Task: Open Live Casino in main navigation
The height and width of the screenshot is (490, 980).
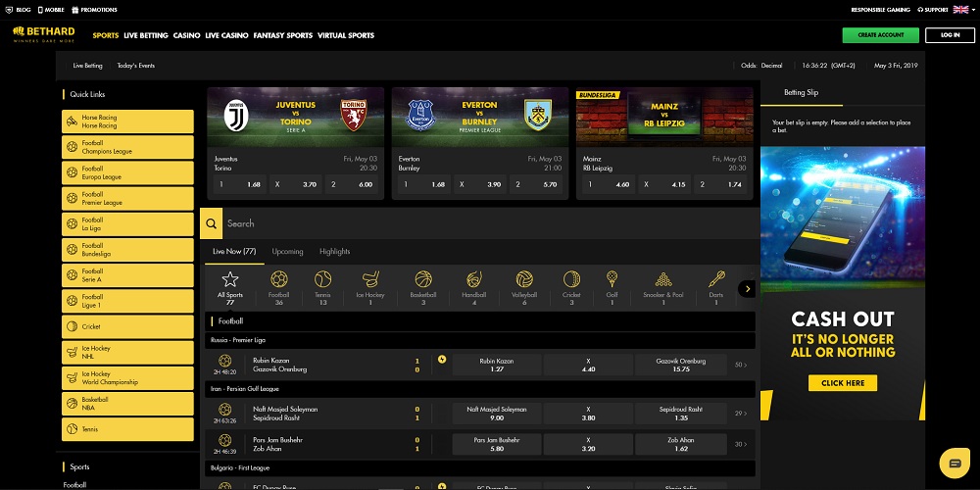Action: 226,35
